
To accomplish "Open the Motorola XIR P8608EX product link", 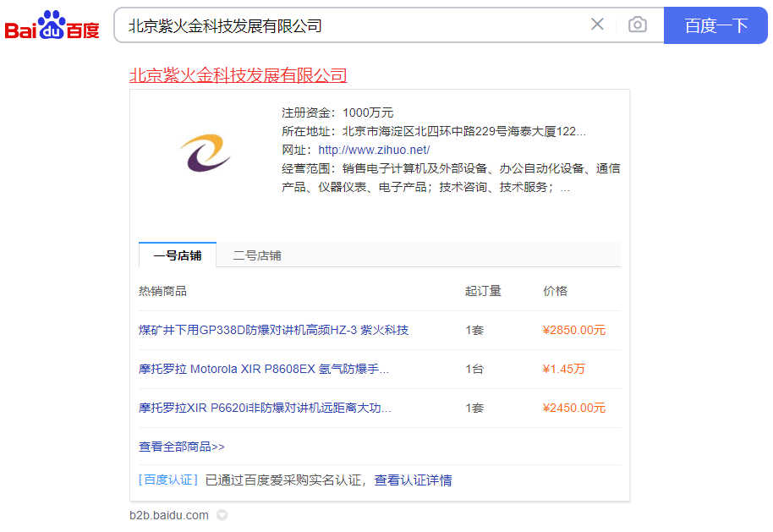I will pos(264,369).
